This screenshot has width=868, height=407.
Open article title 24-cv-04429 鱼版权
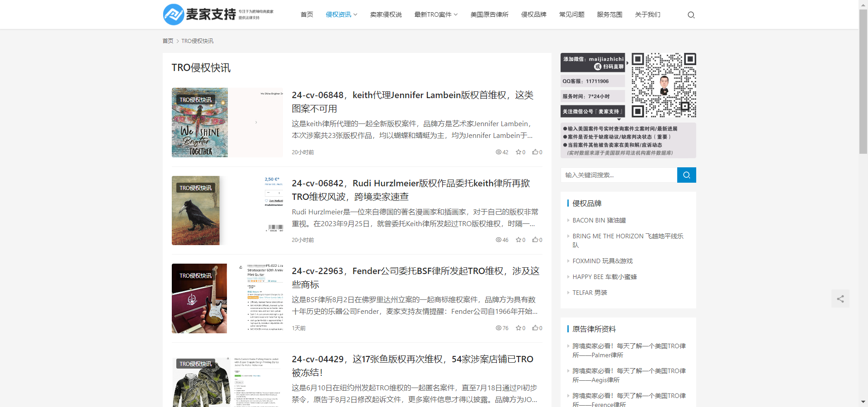pos(413,366)
